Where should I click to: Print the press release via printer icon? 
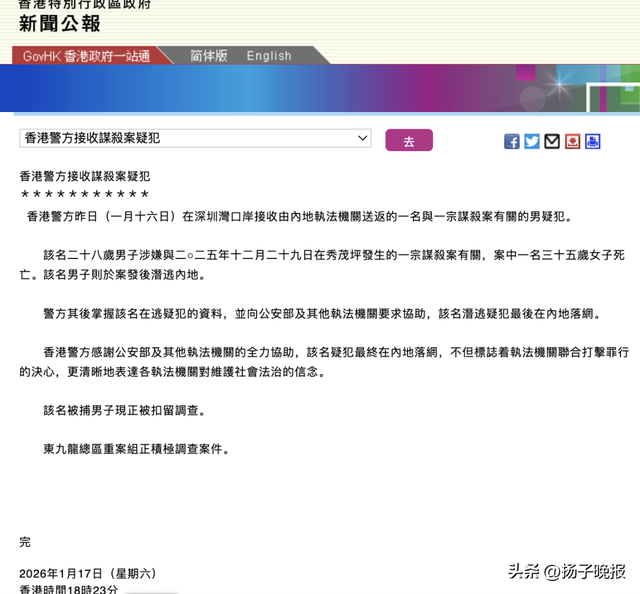(592, 141)
